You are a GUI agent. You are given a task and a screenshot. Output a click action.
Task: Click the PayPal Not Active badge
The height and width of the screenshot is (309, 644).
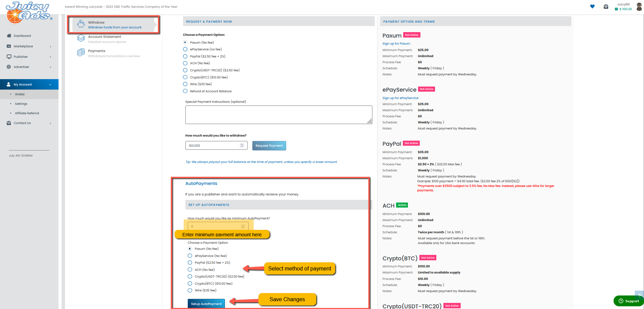411,143
